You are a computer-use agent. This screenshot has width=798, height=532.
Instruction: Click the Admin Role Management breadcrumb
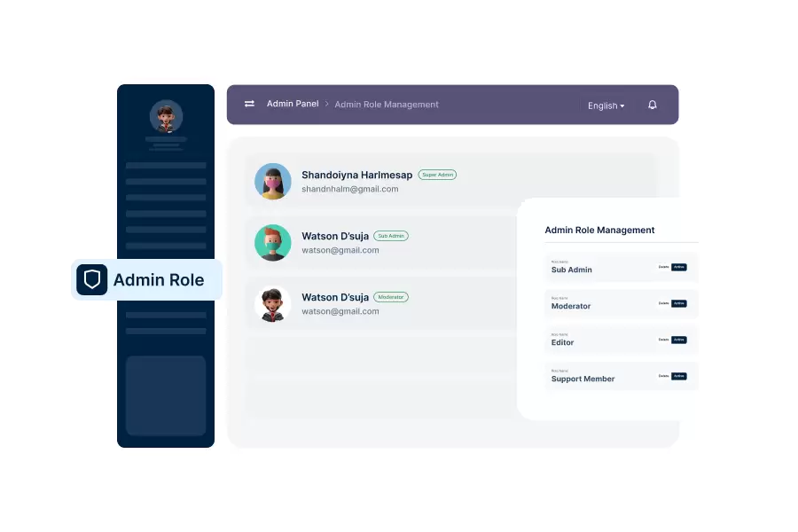387,105
